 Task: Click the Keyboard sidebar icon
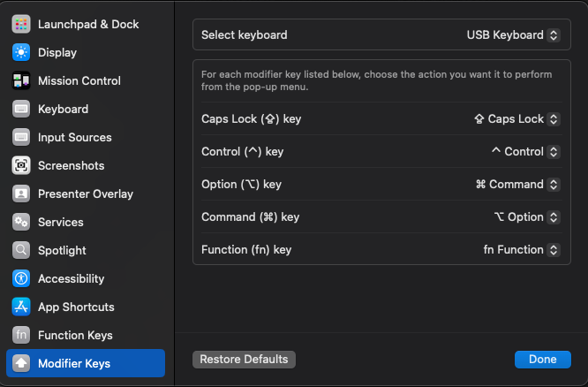pyautogui.click(x=21, y=109)
